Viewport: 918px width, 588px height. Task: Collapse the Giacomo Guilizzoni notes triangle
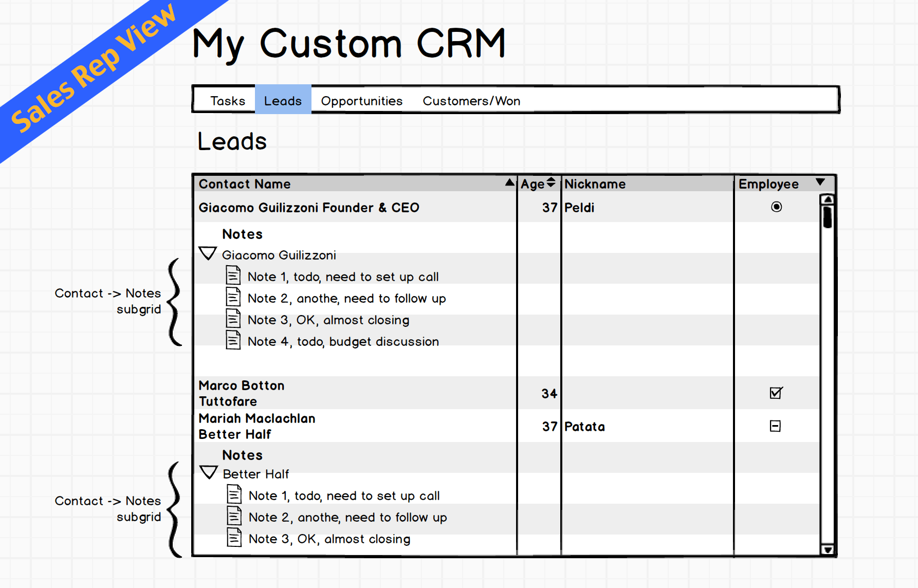(208, 253)
